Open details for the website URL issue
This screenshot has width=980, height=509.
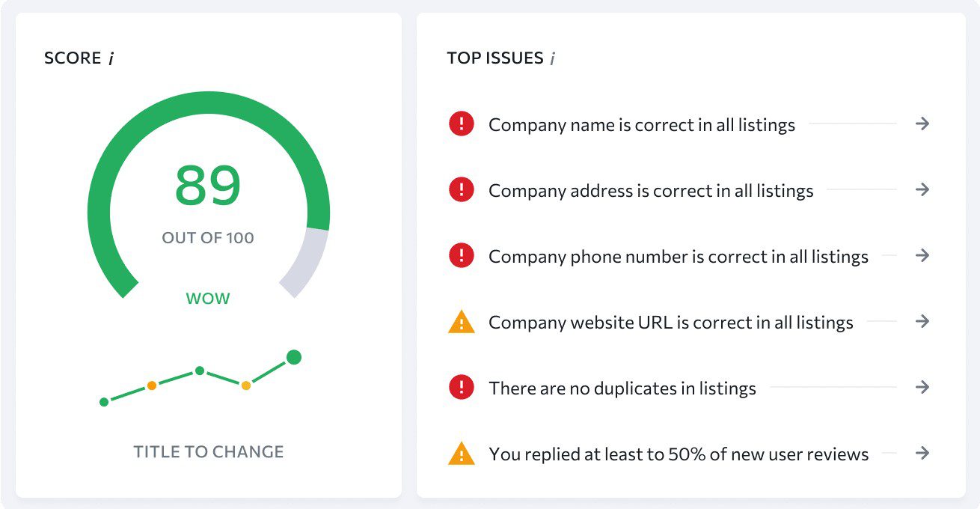(922, 322)
